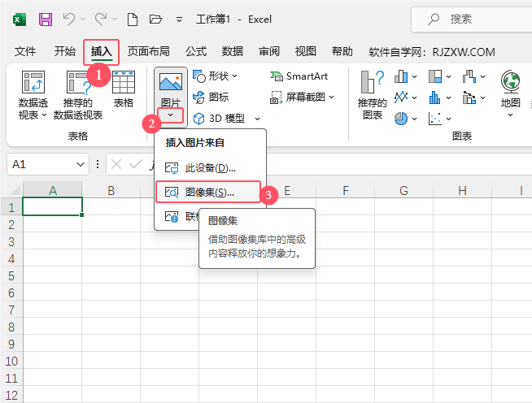The width and height of the screenshot is (532, 403).
Task: Switch to the 审阅 tab
Action: (269, 51)
